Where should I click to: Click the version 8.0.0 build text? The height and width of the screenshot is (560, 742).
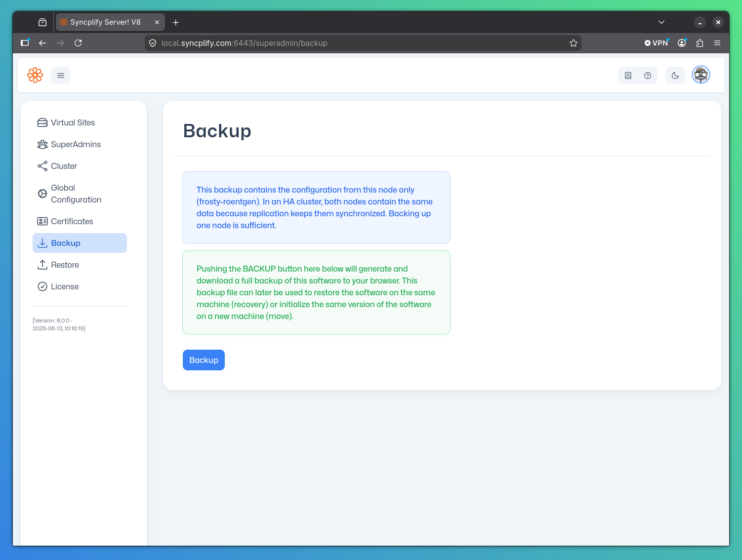59,324
